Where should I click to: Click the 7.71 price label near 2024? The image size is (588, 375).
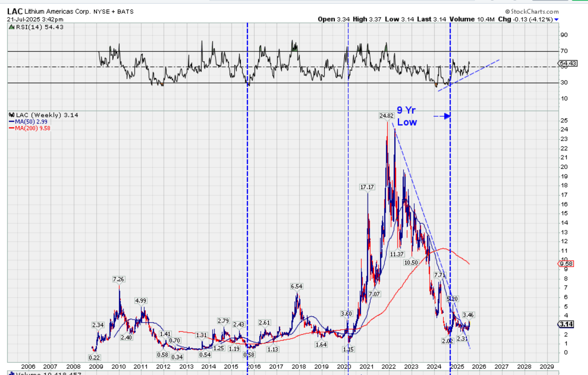coord(440,275)
